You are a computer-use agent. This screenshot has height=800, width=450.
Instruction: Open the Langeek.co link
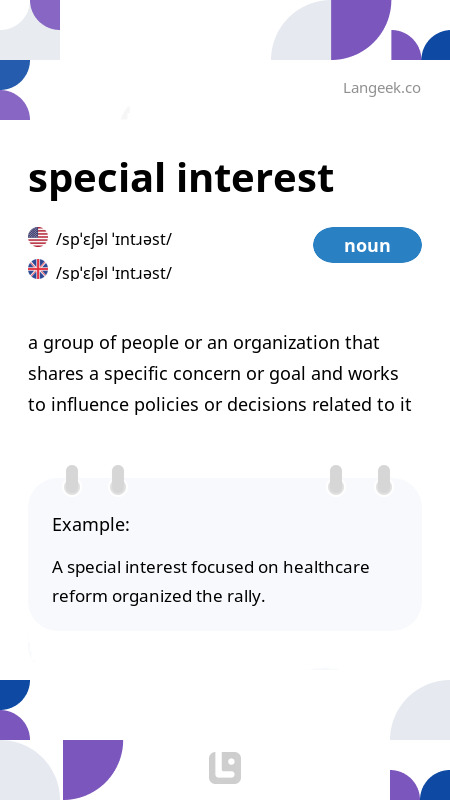[x=382, y=88]
